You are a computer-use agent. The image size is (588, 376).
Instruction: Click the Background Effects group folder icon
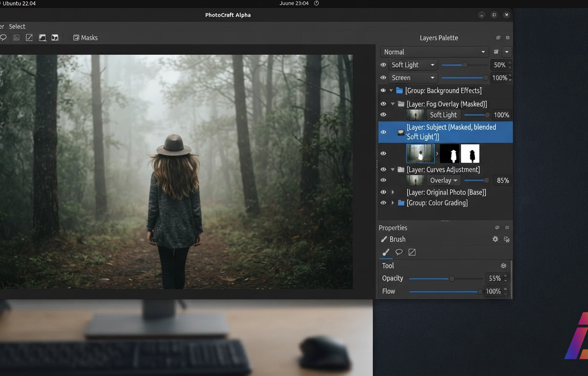(399, 91)
